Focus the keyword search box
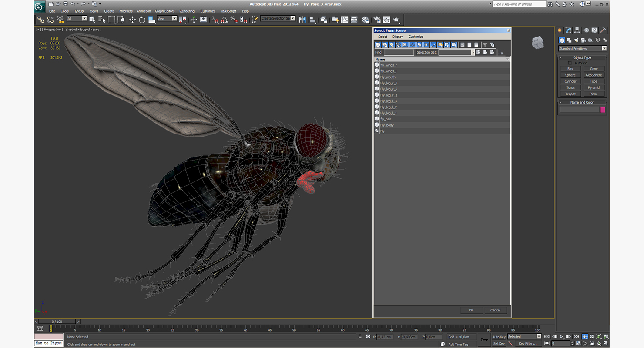Viewport: 644px width, 348px height. [519, 4]
